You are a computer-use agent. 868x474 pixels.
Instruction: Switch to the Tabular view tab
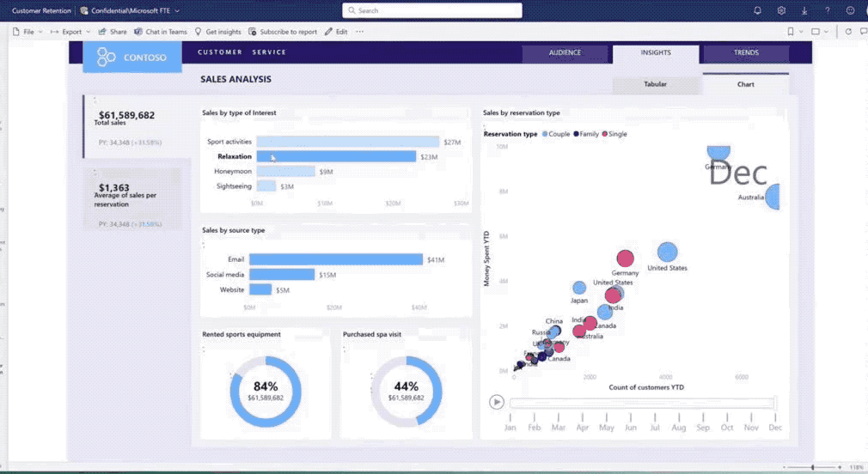click(x=655, y=85)
